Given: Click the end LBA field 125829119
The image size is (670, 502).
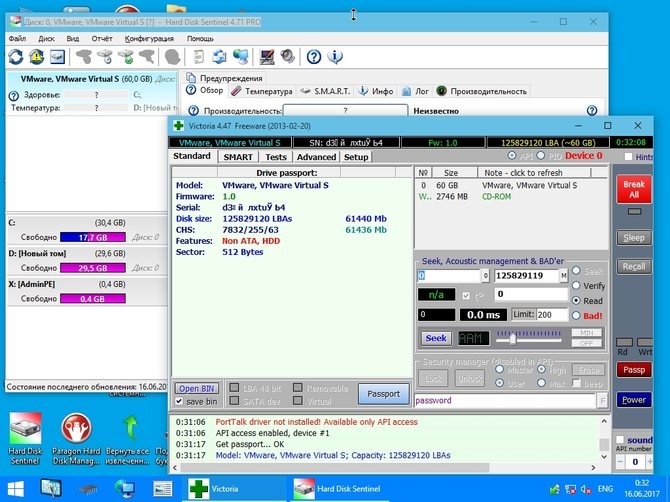Looking at the screenshot, I should coord(526,276).
